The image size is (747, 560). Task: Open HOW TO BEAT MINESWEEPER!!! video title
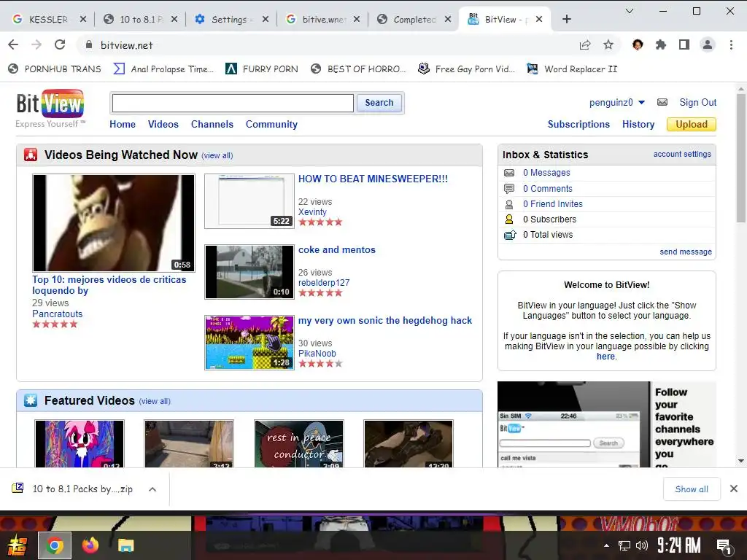coord(373,179)
